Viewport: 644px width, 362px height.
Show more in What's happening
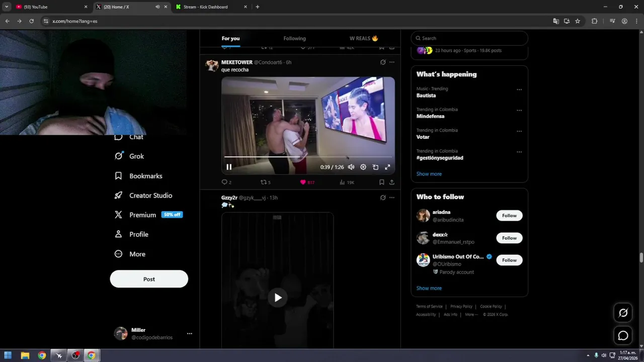click(x=429, y=174)
